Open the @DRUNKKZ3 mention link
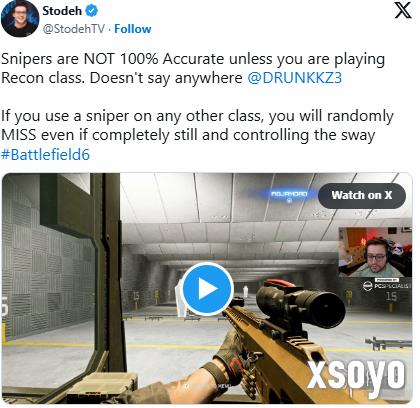Screen dimensions: 420x408 coord(295,78)
